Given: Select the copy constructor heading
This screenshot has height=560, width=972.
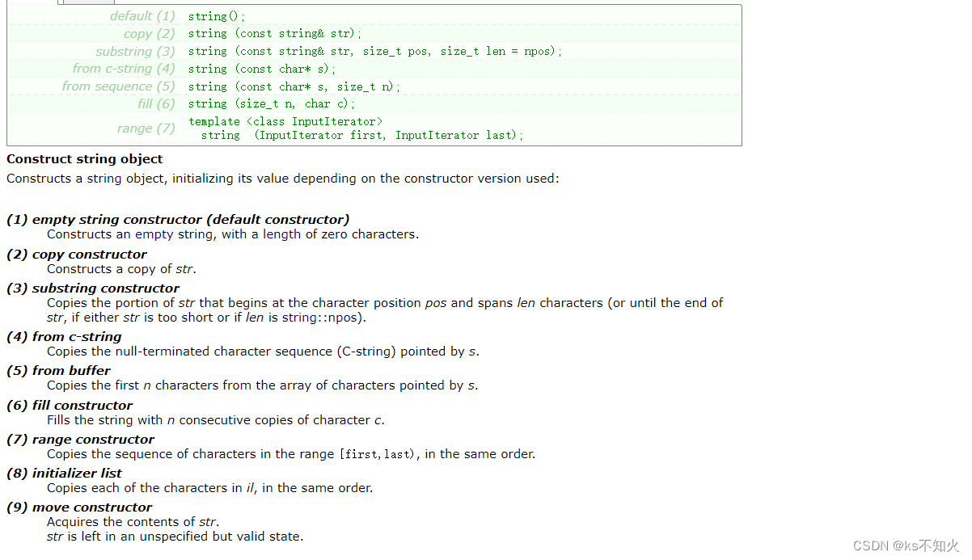Looking at the screenshot, I should point(77,255).
